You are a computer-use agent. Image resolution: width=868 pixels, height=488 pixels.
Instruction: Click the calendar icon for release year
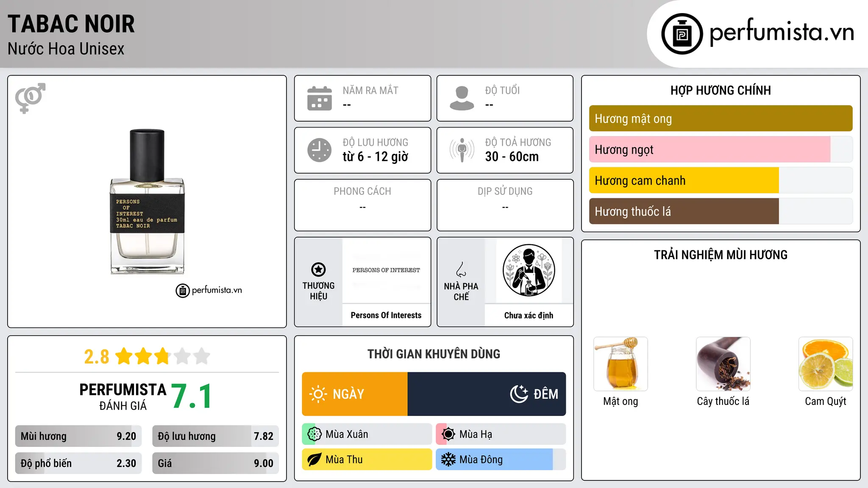320,98
